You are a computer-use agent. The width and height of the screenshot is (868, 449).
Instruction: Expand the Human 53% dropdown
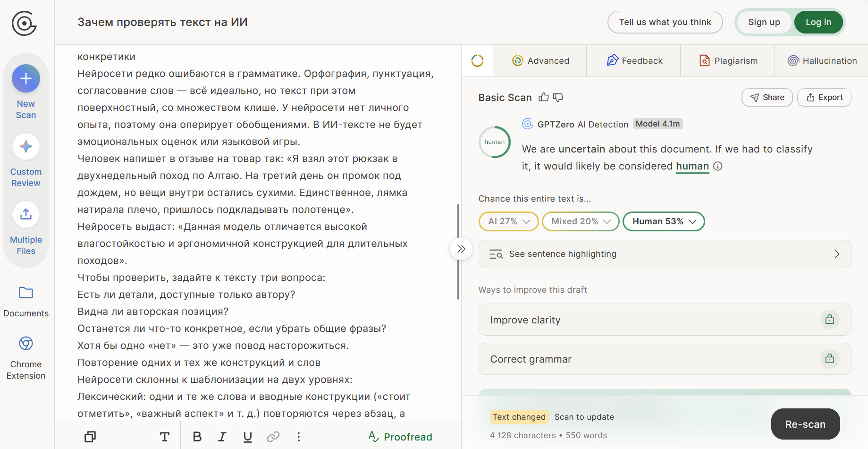(x=664, y=221)
